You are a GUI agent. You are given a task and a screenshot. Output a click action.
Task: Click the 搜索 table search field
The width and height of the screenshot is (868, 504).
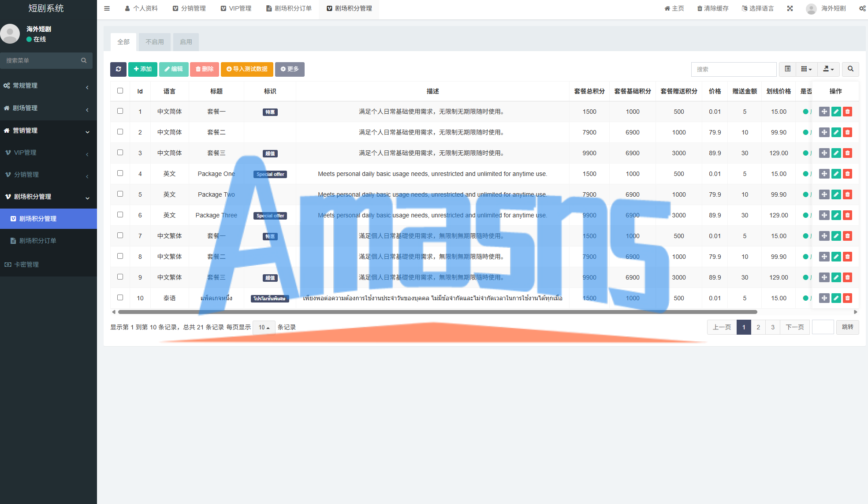pyautogui.click(x=734, y=69)
